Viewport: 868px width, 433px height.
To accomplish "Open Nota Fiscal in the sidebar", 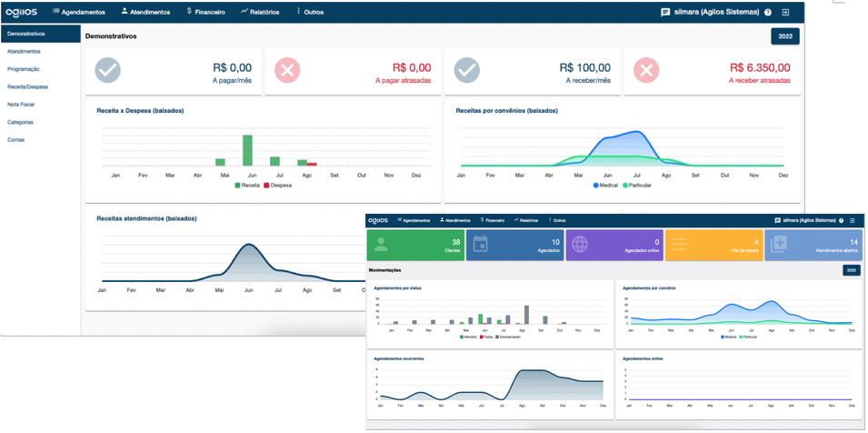I will pos(21,105).
